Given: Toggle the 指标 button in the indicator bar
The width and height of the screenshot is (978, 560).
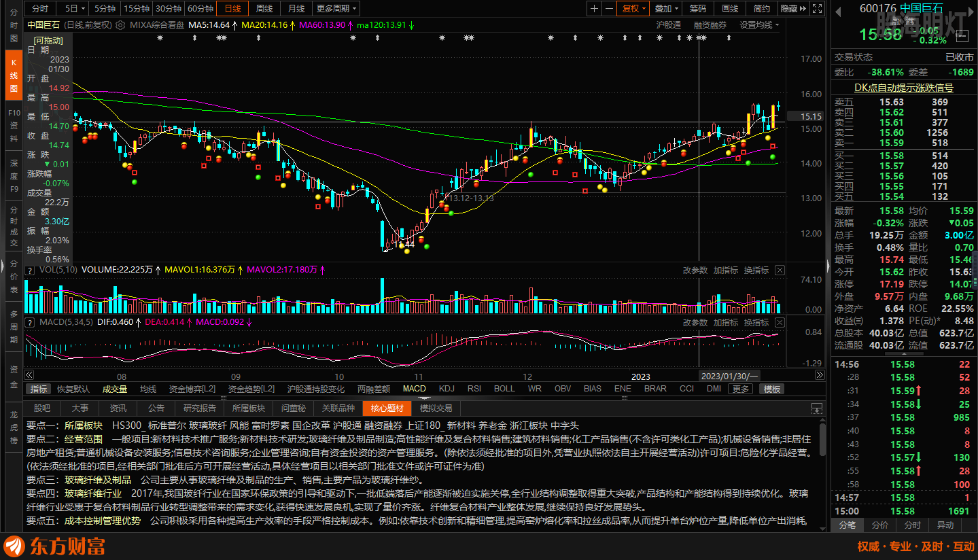Looking at the screenshot, I should click(39, 389).
